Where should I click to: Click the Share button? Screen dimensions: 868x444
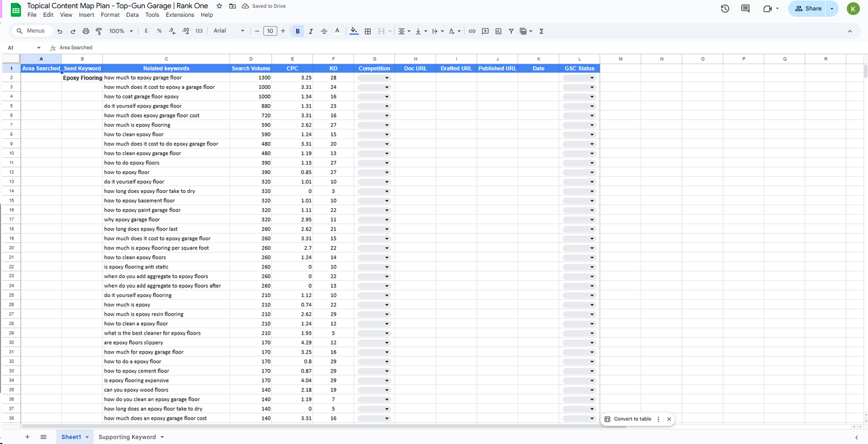[x=808, y=9]
